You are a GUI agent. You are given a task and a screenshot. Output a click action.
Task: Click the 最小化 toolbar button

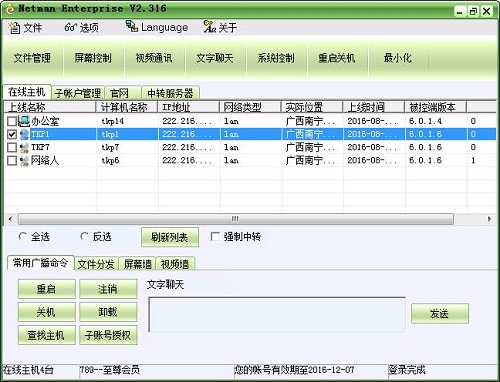pyautogui.click(x=398, y=58)
